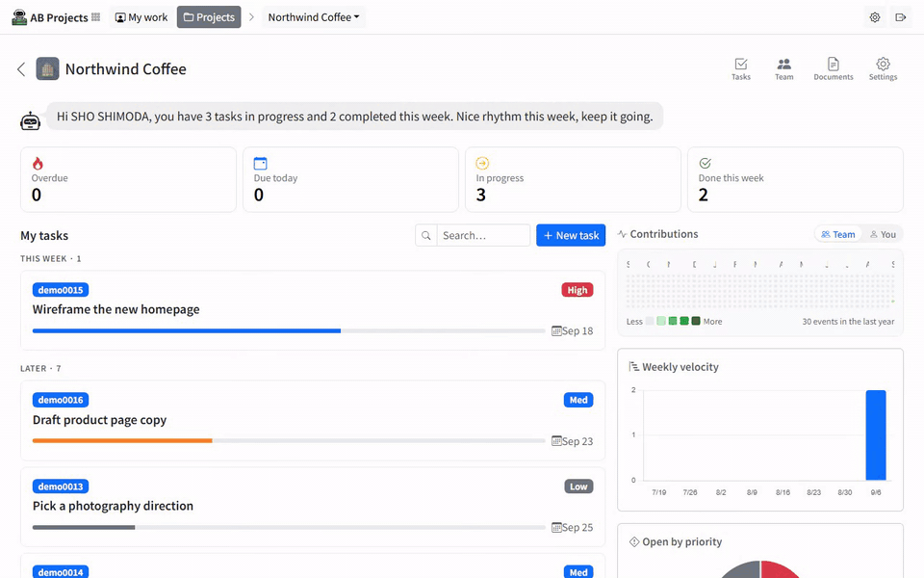Open the Tasks checkbox icon
Image resolution: width=924 pixels, height=578 pixels.
tap(741, 64)
